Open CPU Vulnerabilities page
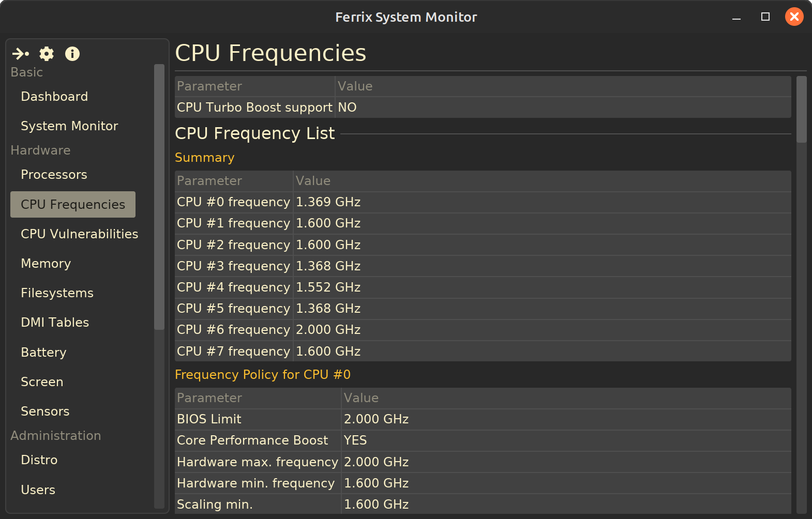 point(79,234)
